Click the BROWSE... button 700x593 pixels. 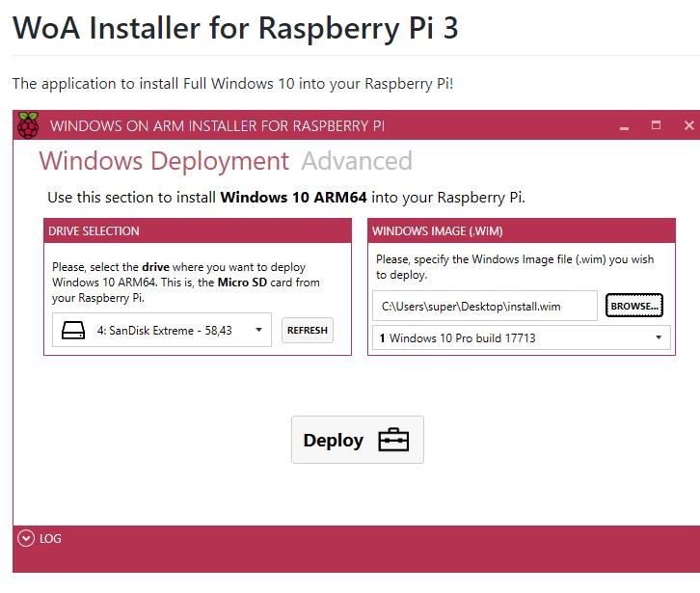click(x=633, y=306)
